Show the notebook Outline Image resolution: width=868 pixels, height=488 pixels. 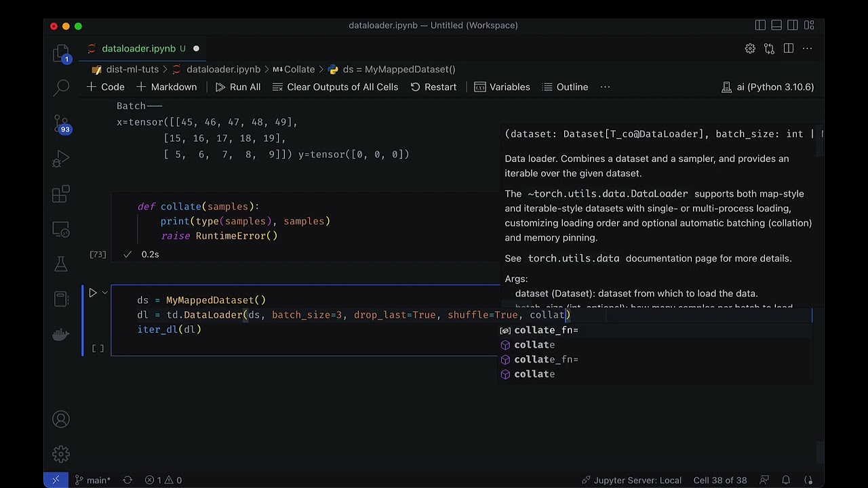point(564,87)
